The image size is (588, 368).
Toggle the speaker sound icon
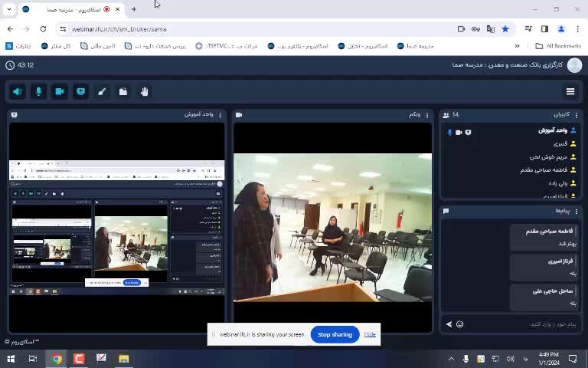[18, 92]
